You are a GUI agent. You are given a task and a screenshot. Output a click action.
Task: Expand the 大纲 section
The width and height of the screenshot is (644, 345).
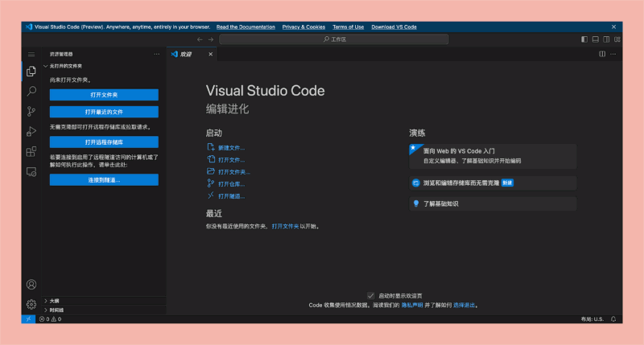[104, 301]
